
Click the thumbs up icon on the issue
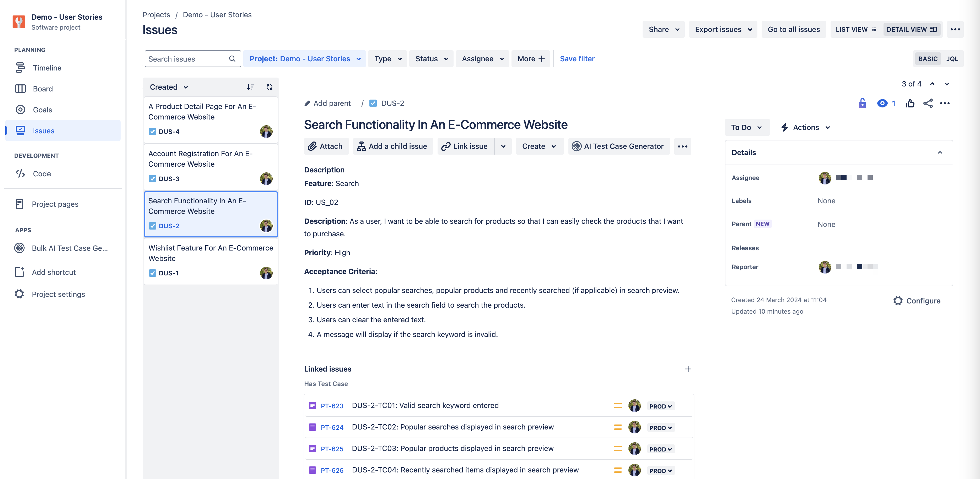(x=910, y=103)
